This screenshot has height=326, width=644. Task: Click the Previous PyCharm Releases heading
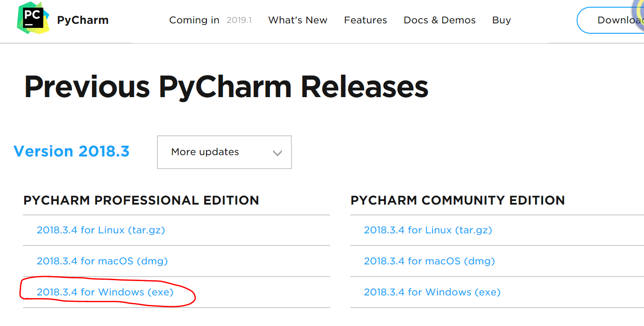tap(226, 87)
